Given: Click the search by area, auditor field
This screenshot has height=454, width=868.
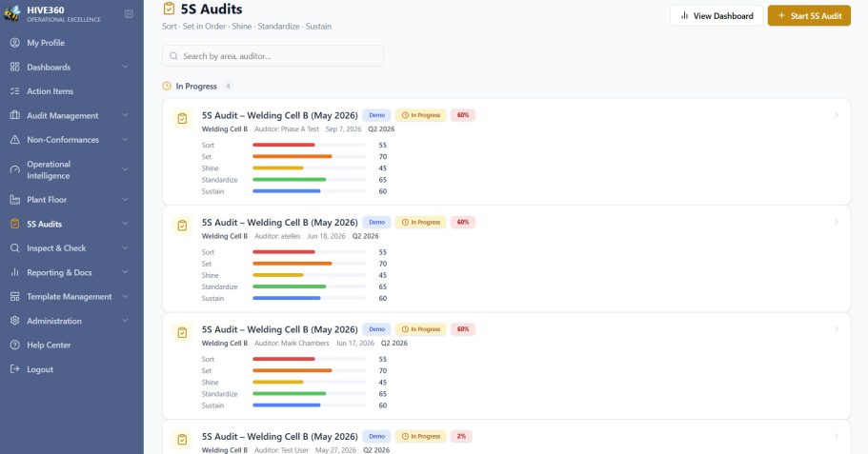Looking at the screenshot, I should click(x=273, y=56).
